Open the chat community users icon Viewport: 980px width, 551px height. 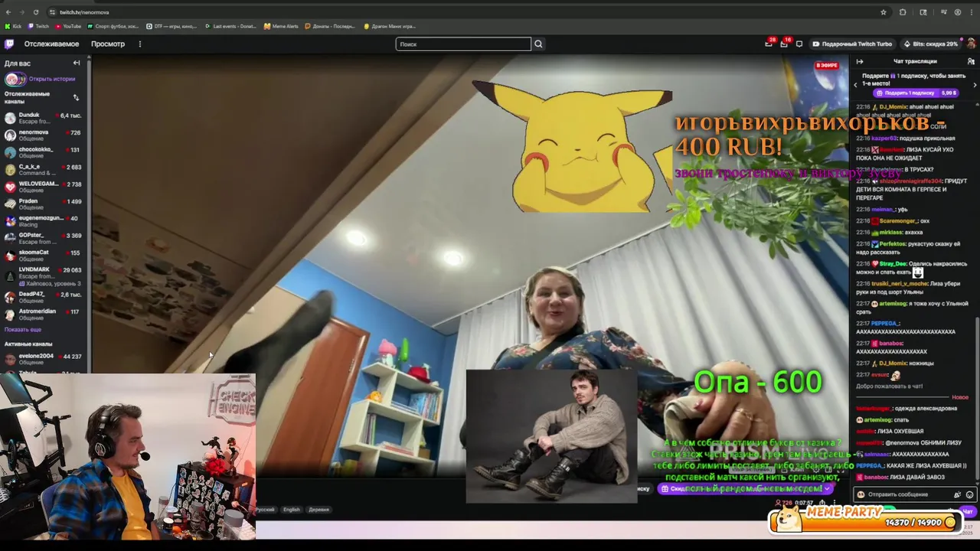point(971,61)
